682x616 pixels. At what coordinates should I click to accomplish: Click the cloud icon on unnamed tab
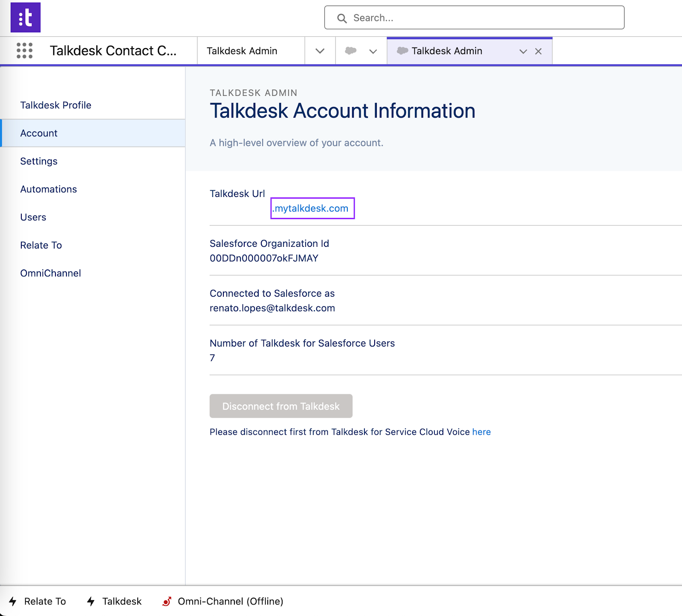tap(351, 51)
